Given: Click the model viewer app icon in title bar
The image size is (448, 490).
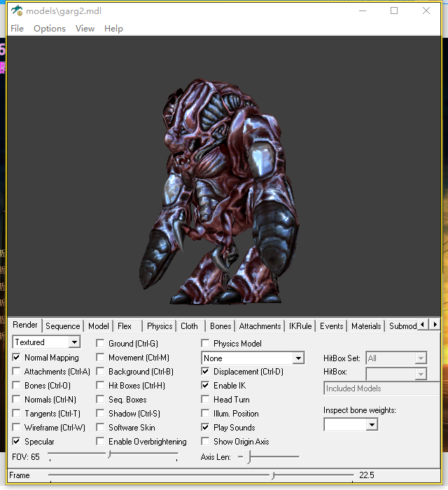Looking at the screenshot, I should point(17,10).
